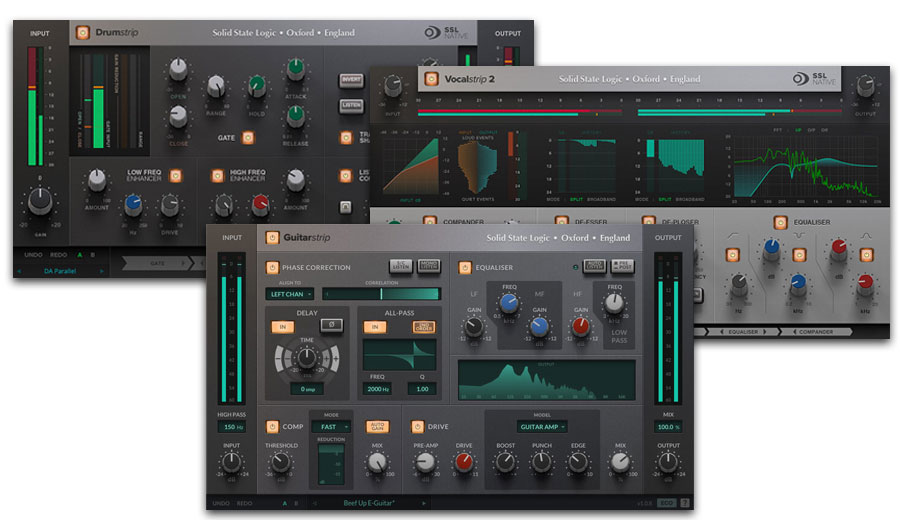The width and height of the screenshot is (900, 520).
Task: Select Compander in Vocalstrip process order
Action: [x=816, y=332]
